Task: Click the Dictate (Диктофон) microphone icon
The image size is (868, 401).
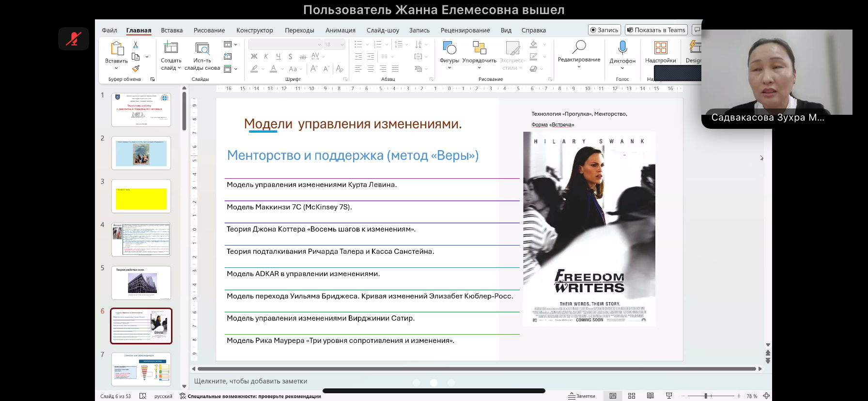Action: (x=622, y=48)
